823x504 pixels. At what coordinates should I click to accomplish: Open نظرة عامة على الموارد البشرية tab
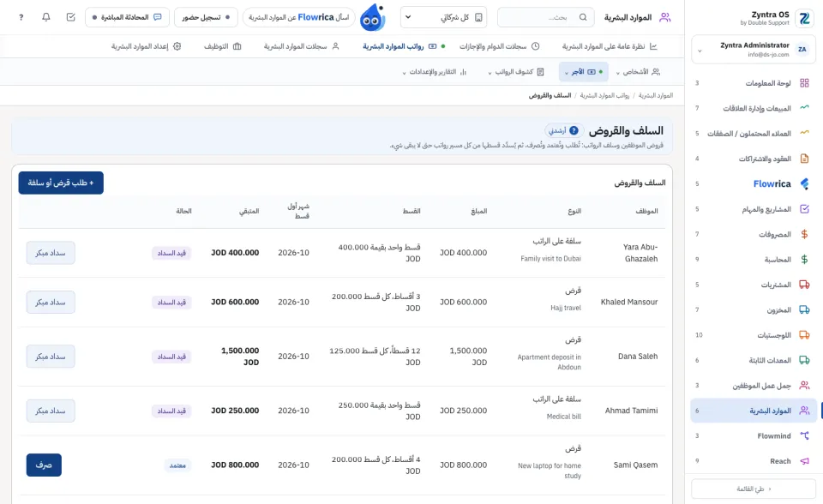click(610, 46)
